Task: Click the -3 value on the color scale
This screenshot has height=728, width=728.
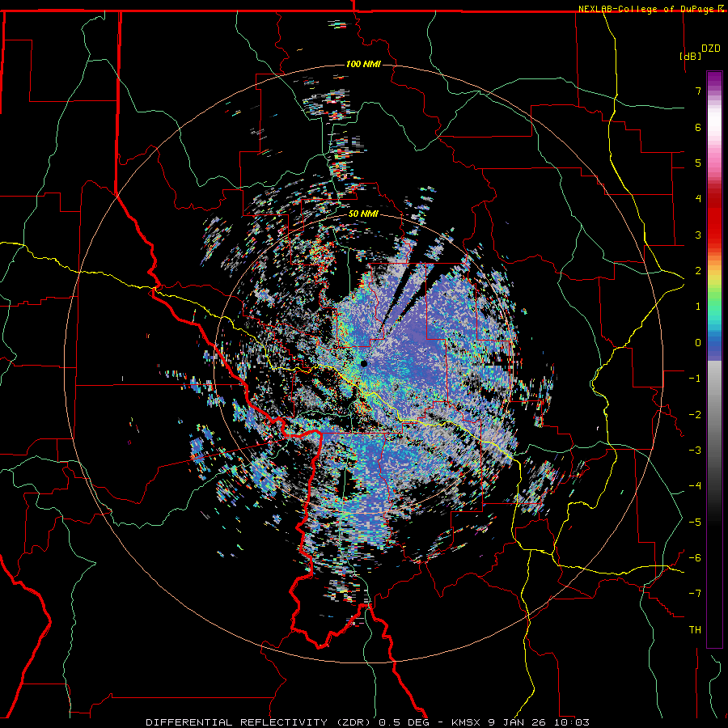Action: (695, 451)
